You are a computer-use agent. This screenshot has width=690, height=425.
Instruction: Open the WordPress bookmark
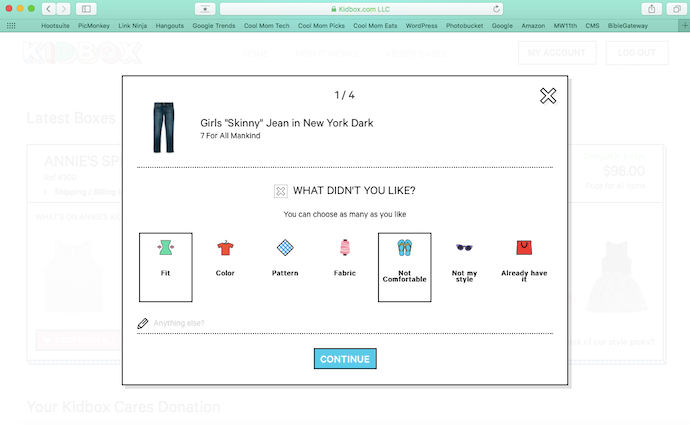click(422, 26)
